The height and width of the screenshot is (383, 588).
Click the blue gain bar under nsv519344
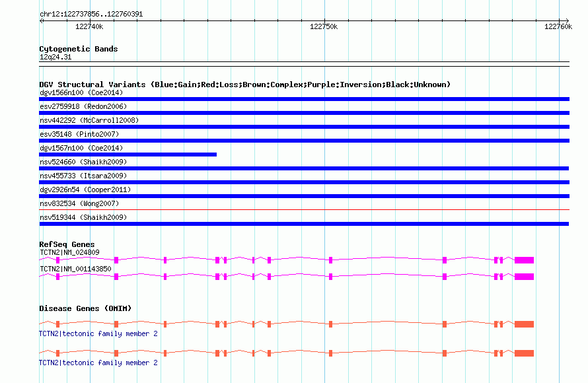click(x=304, y=224)
